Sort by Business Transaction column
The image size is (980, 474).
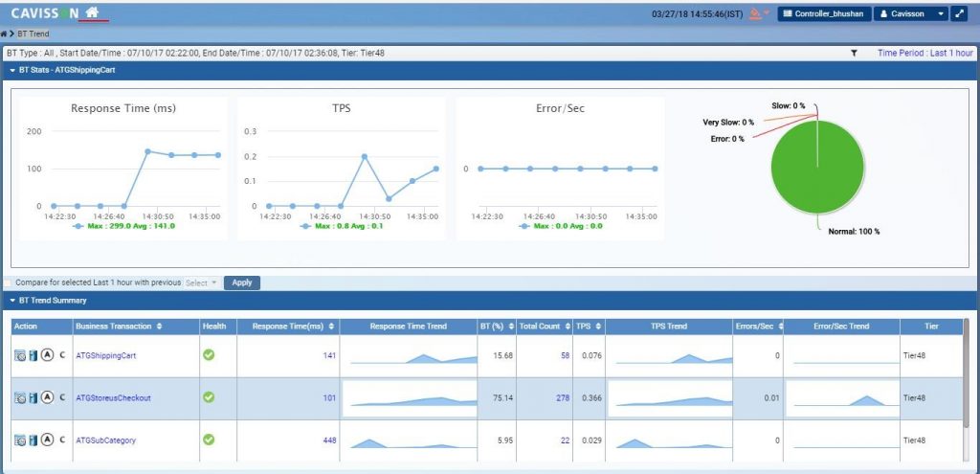(x=160, y=327)
